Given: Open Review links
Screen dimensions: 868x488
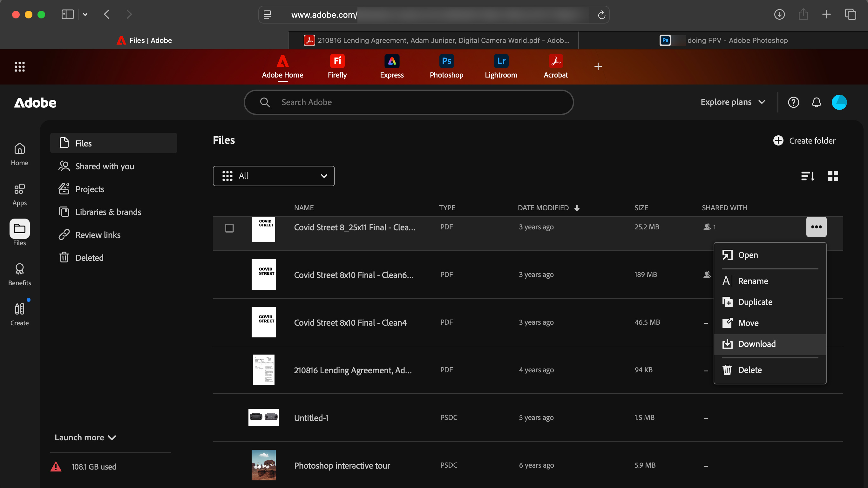Looking at the screenshot, I should [x=113, y=235].
